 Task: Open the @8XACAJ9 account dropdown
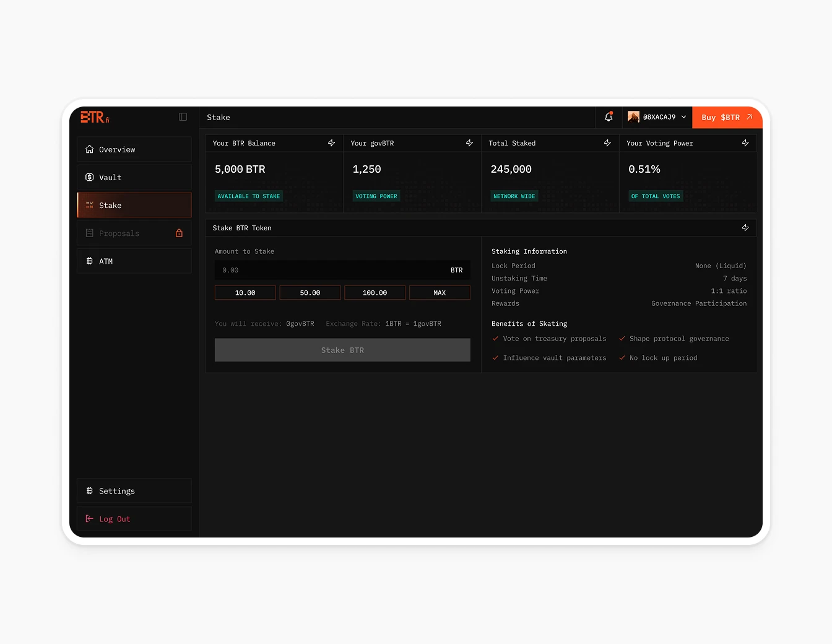point(657,117)
